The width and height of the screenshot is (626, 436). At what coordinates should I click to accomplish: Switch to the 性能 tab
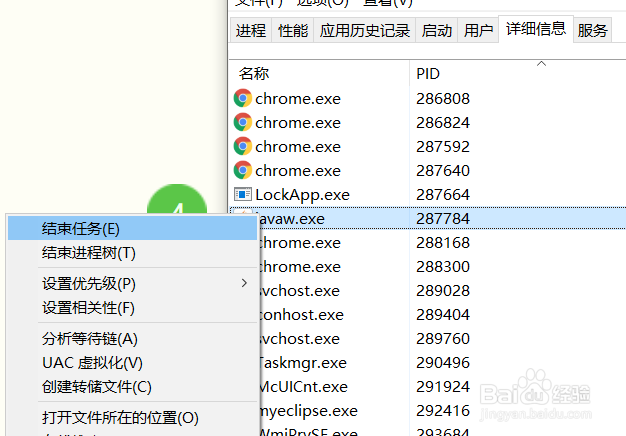[293, 30]
